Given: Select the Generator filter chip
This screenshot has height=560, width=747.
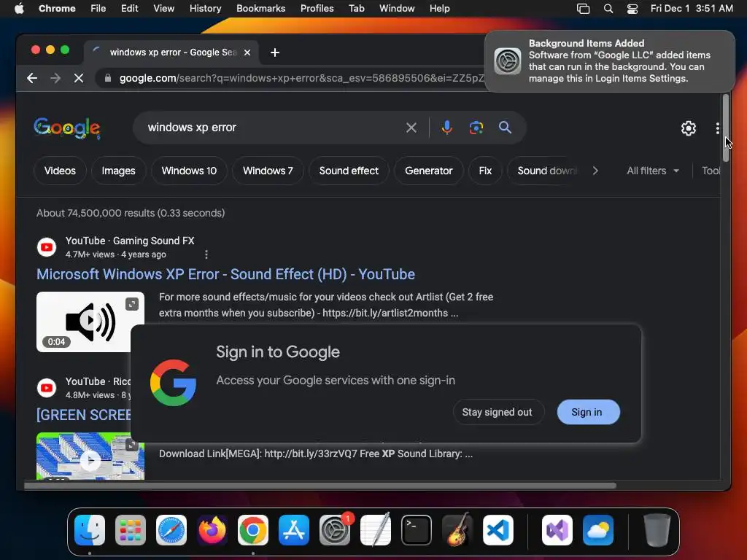Looking at the screenshot, I should (x=429, y=171).
